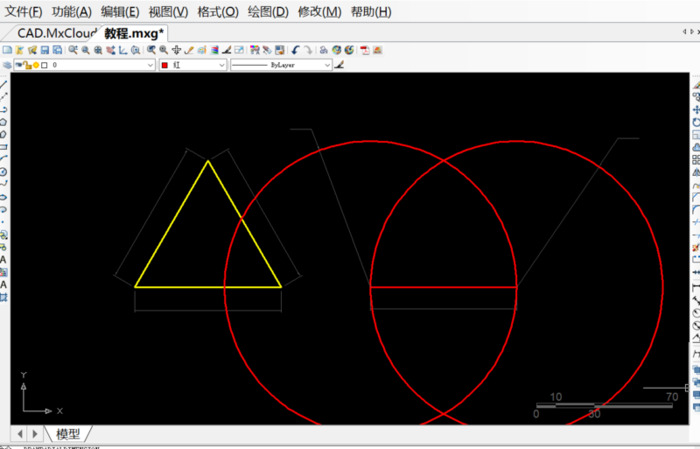Click the PDF export icon
Image resolution: width=700 pixels, height=449 pixels.
pos(365,49)
